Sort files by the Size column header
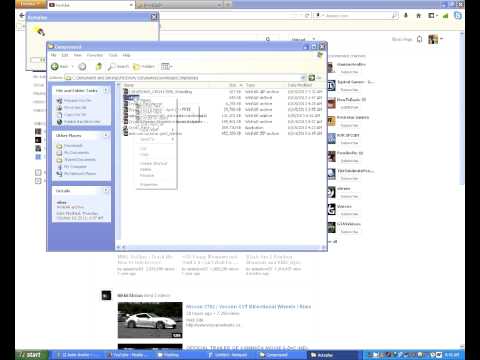This screenshot has width=480, height=360. point(228,85)
